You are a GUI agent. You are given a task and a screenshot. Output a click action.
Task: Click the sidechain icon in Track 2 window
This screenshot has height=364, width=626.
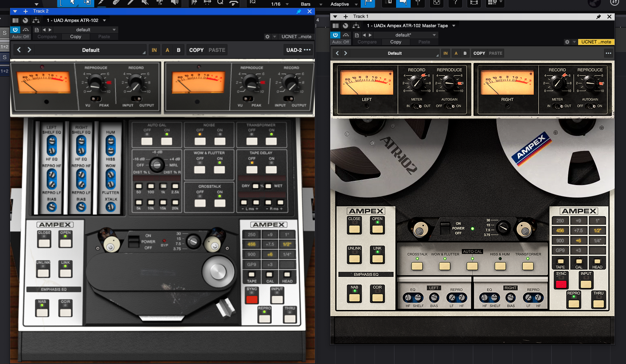[x=26, y=30]
